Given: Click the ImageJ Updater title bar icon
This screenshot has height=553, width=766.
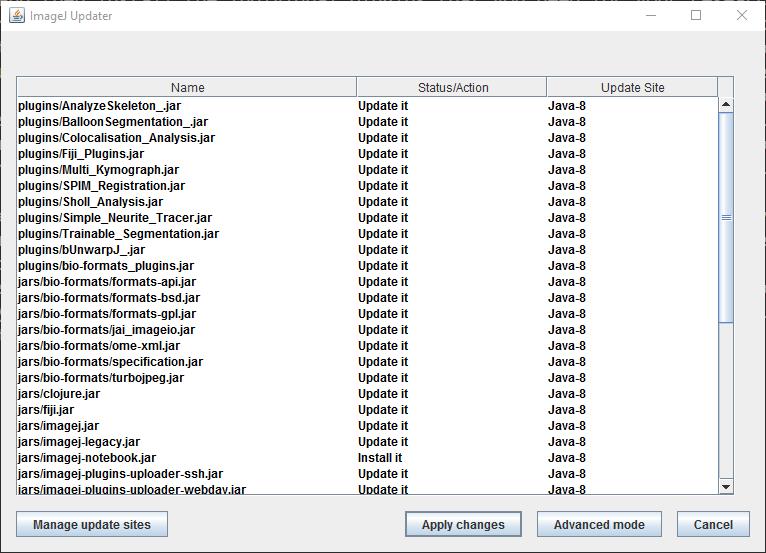Looking at the screenshot, I should [x=16, y=15].
